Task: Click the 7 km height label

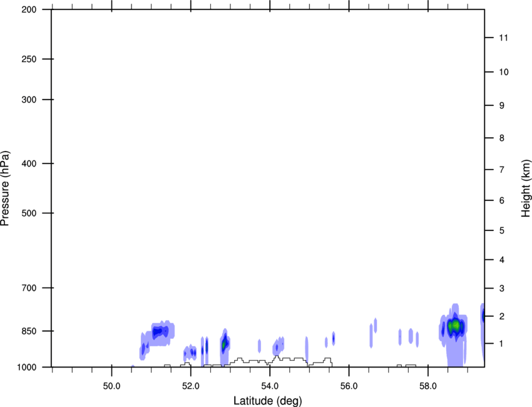Action: coord(501,170)
